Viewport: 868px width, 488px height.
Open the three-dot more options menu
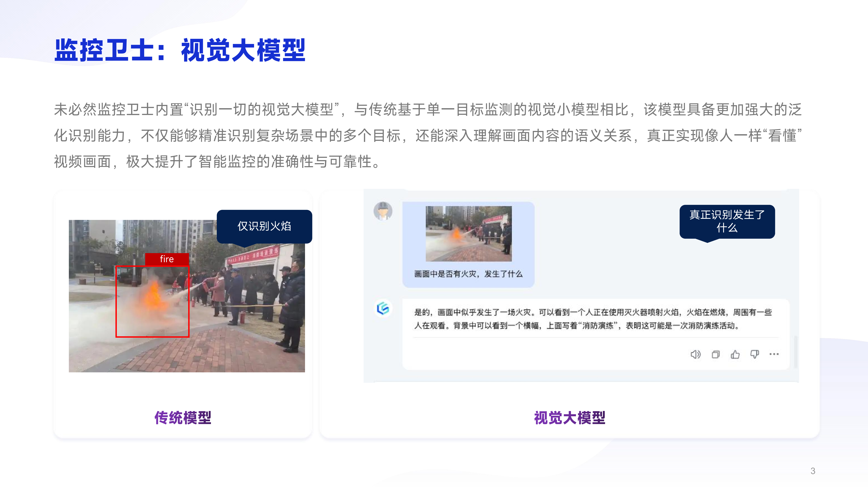(x=774, y=354)
